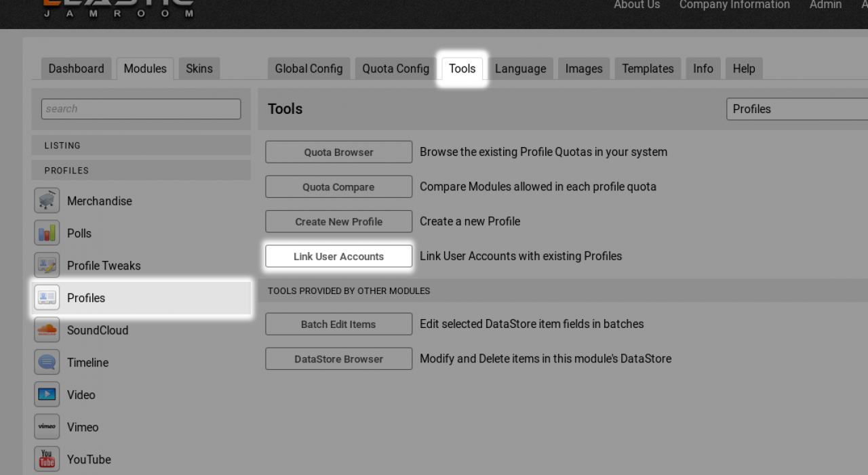Image resolution: width=868 pixels, height=475 pixels.
Task: Select the Tools tab
Action: click(x=462, y=68)
